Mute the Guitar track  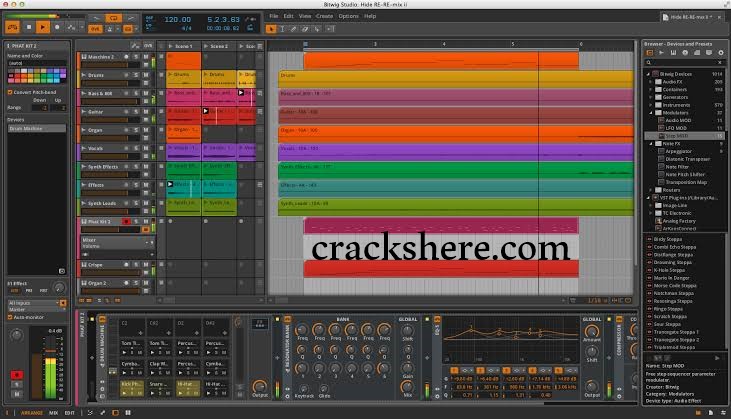(x=145, y=111)
